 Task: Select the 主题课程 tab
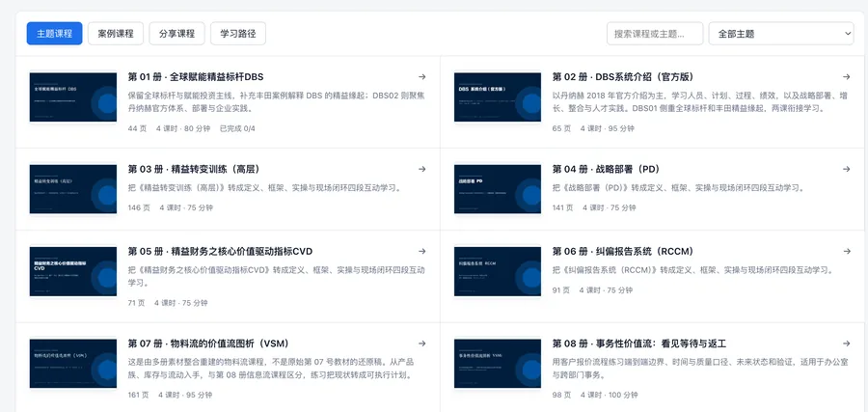[x=54, y=33]
